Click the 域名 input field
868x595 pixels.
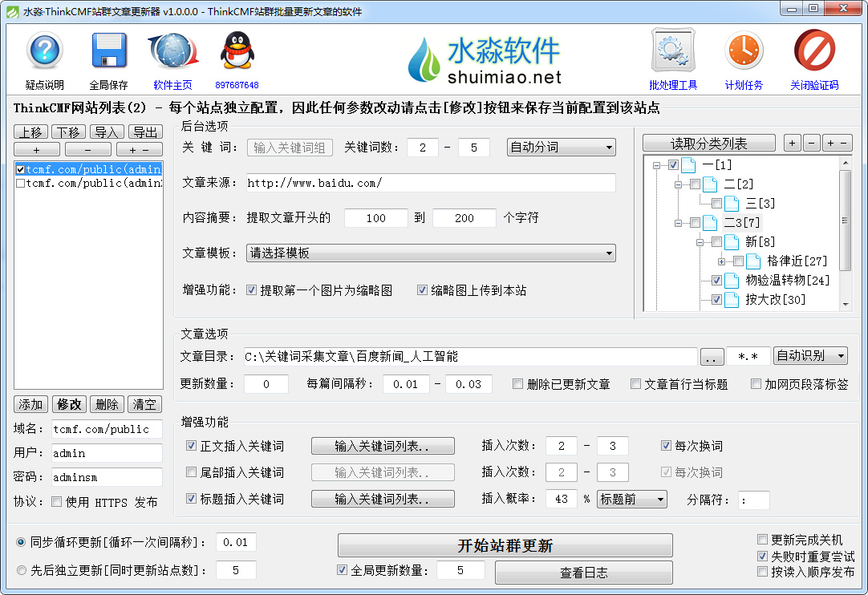click(x=107, y=429)
